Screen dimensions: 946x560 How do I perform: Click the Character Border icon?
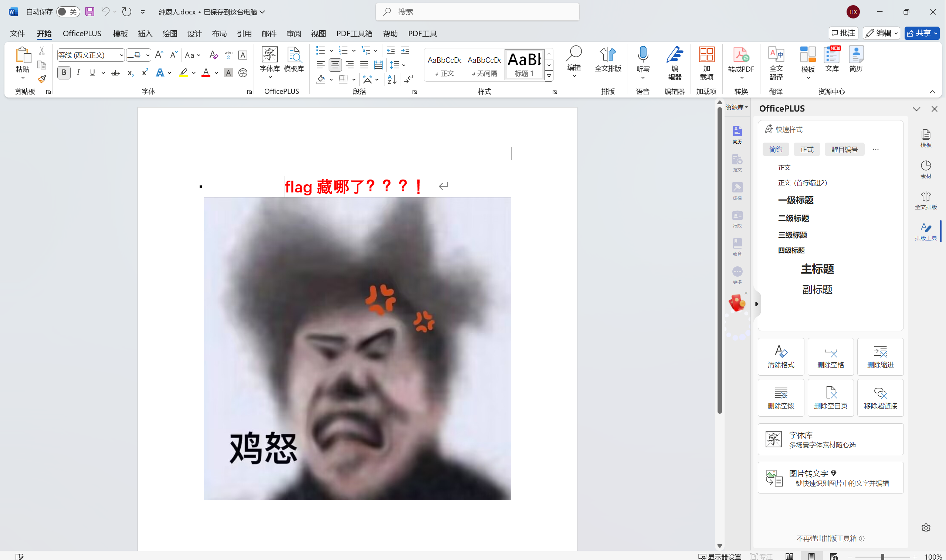pyautogui.click(x=243, y=55)
